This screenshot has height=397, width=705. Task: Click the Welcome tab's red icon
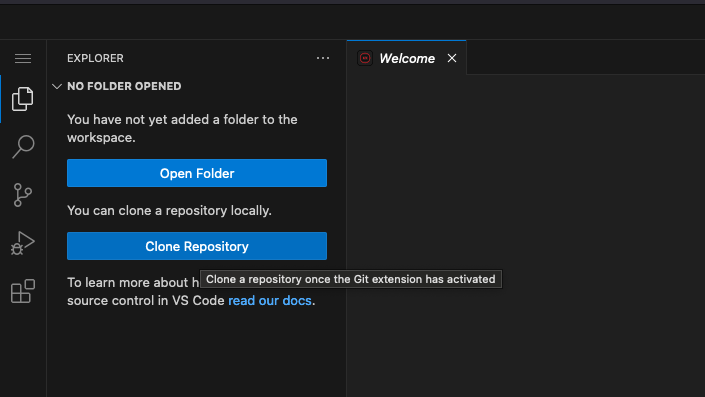pos(365,58)
